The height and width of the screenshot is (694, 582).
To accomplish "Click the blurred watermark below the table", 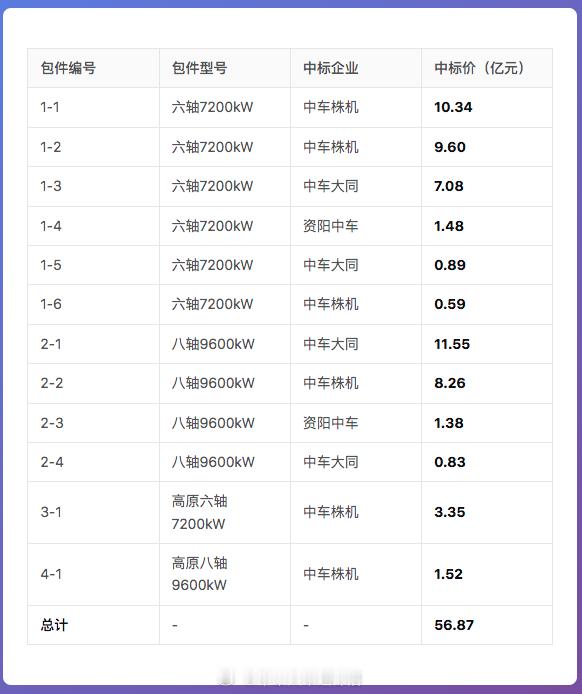I will [291, 678].
